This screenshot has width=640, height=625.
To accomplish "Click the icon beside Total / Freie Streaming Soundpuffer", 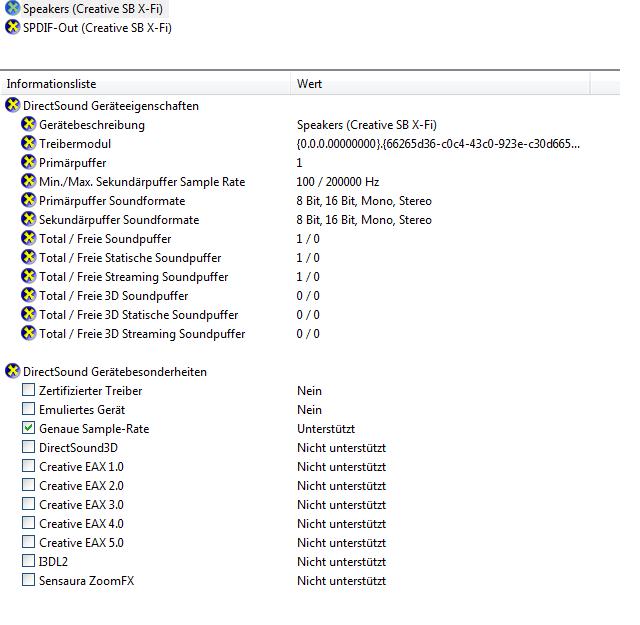I will click(29, 276).
